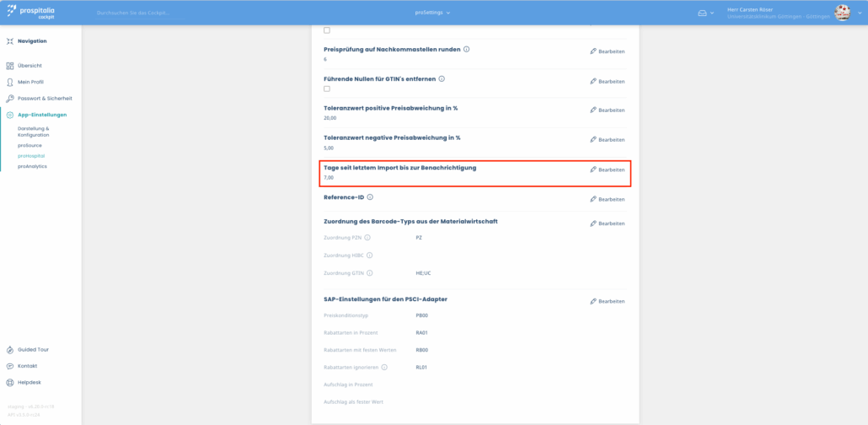Click info icon beside Preisprüfung auf Nachkommastellen runden

point(467,50)
